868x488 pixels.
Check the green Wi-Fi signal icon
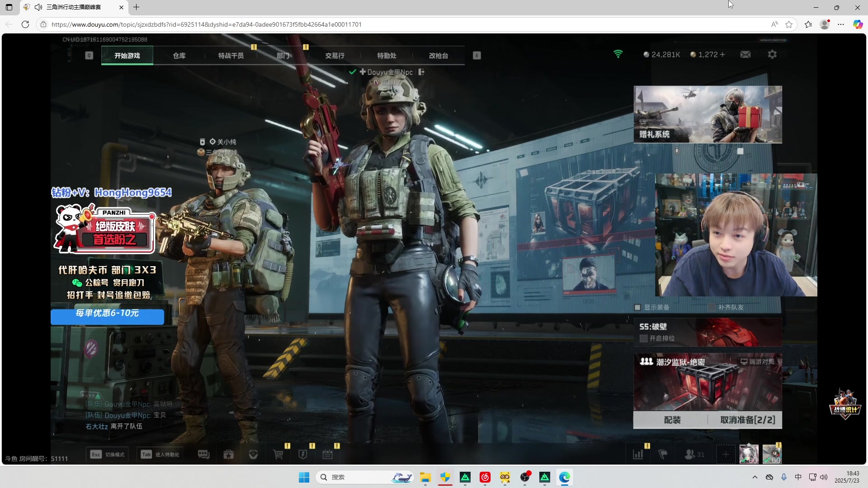click(x=618, y=54)
